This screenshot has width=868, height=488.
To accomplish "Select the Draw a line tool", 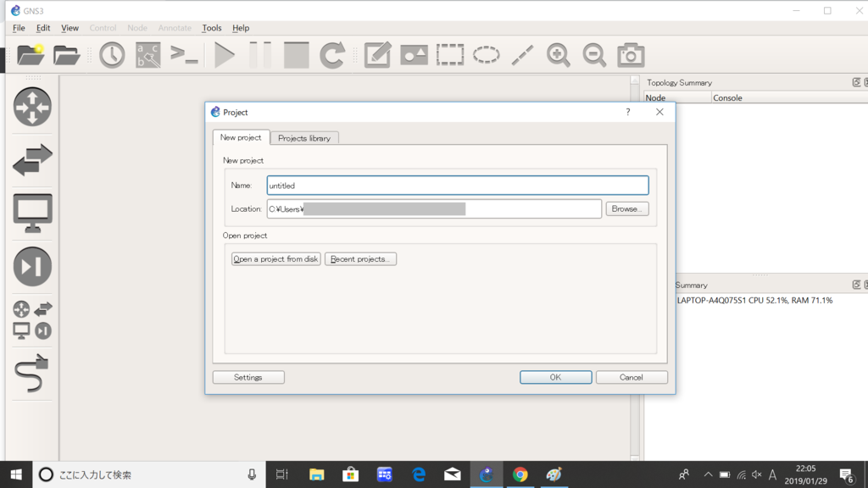I will point(522,55).
